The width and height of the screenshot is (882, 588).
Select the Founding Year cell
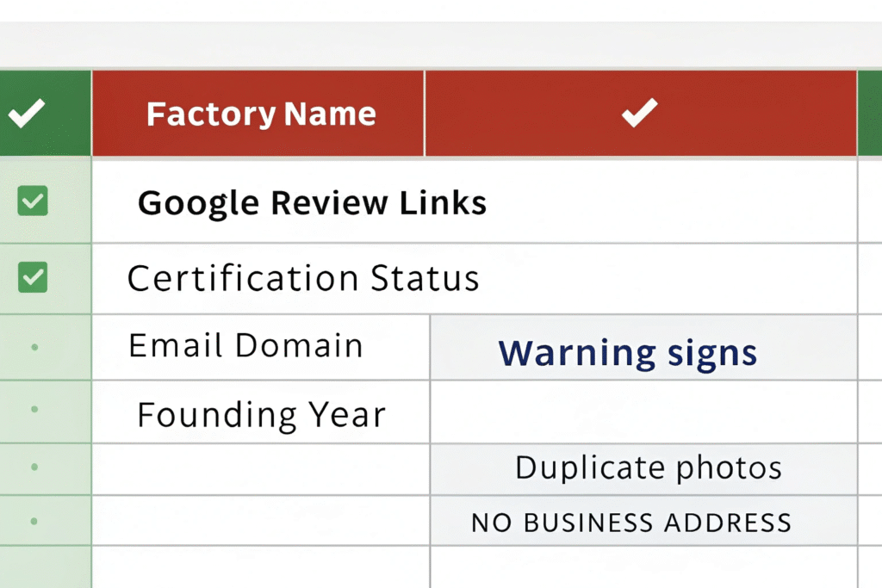pyautogui.click(x=261, y=415)
